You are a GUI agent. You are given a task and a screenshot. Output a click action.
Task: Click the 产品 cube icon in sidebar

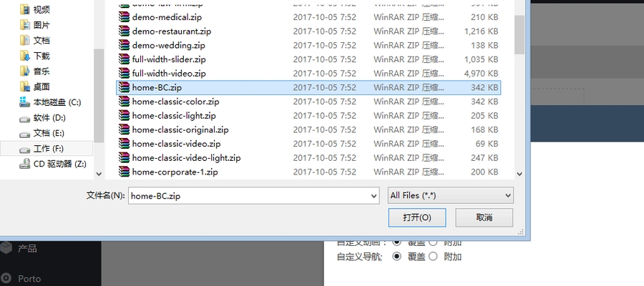point(6,248)
